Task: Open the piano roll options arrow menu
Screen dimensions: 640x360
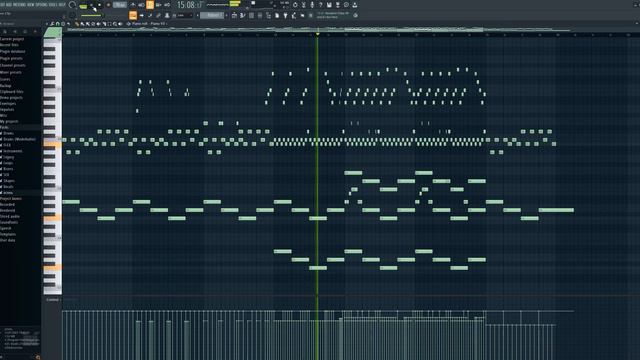Action: tap(47, 24)
